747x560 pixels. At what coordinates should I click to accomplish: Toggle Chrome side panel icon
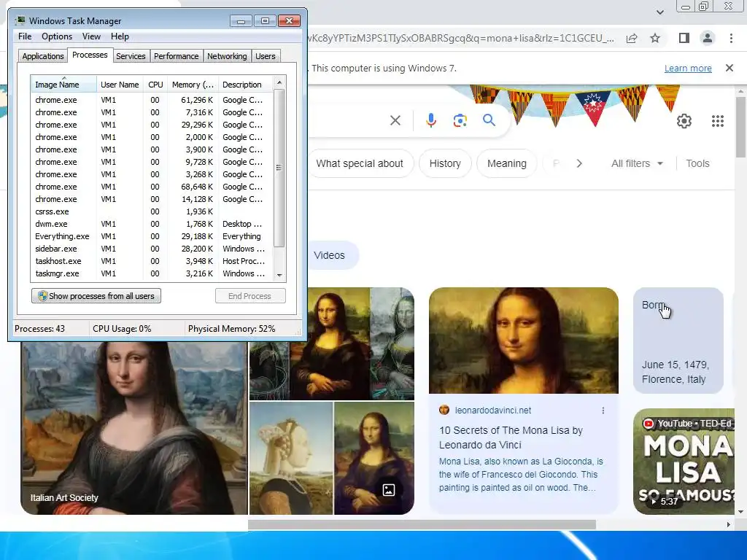[x=684, y=38]
